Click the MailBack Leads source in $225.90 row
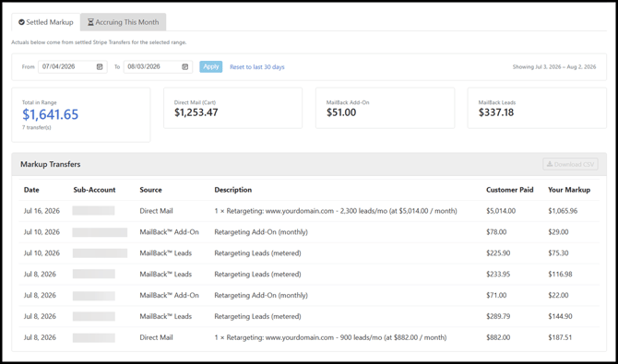The height and width of the screenshot is (364, 618). 165,253
